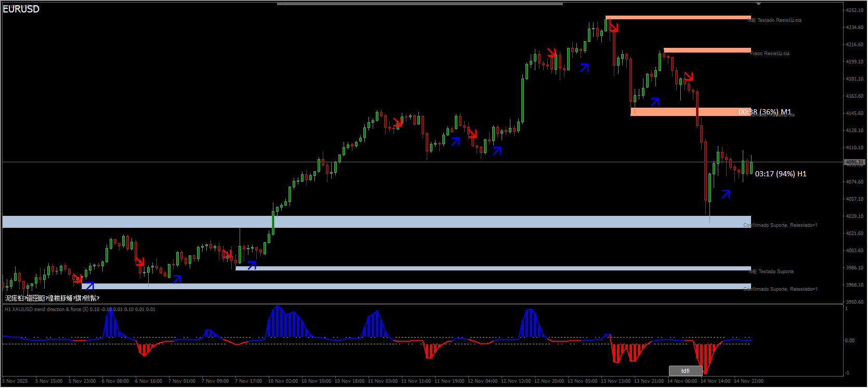Click the current price tag 4095.31

pyautogui.click(x=854, y=162)
